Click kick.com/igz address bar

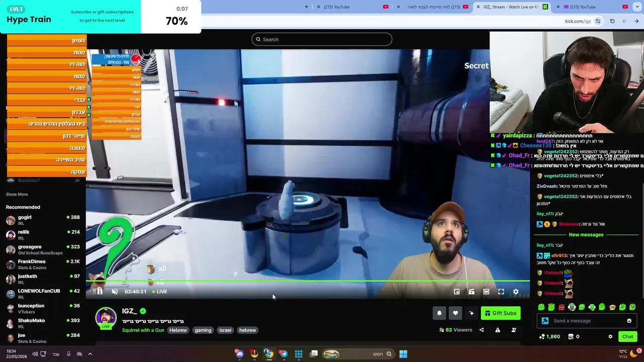(578, 21)
